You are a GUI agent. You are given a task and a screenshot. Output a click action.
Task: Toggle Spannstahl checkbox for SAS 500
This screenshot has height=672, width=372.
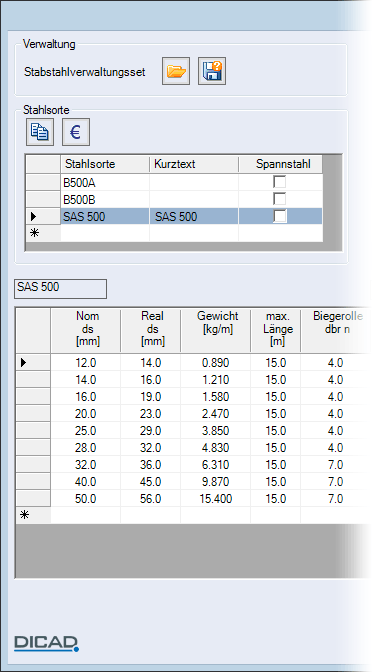click(280, 216)
